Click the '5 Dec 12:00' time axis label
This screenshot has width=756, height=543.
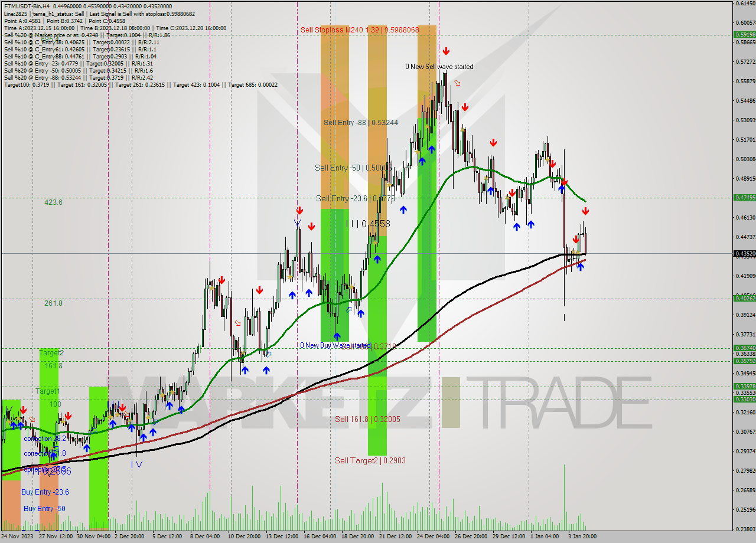167,537
